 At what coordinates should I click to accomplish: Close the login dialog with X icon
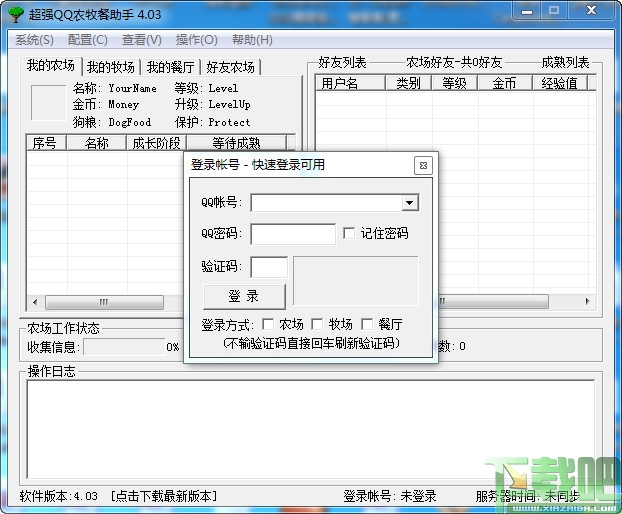(423, 165)
